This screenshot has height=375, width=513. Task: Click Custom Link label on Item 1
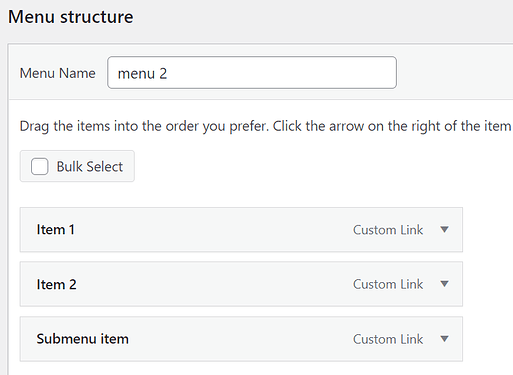pos(388,230)
